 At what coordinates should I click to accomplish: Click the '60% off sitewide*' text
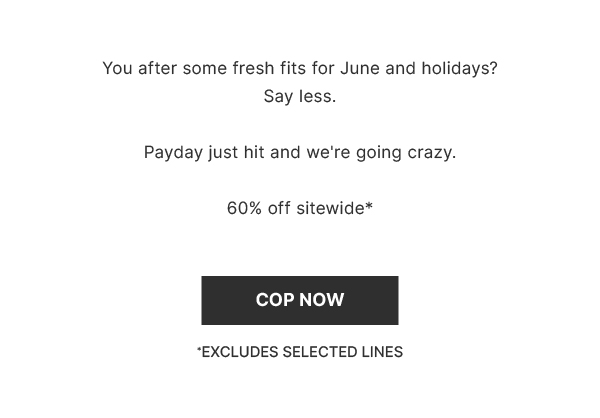(x=300, y=209)
